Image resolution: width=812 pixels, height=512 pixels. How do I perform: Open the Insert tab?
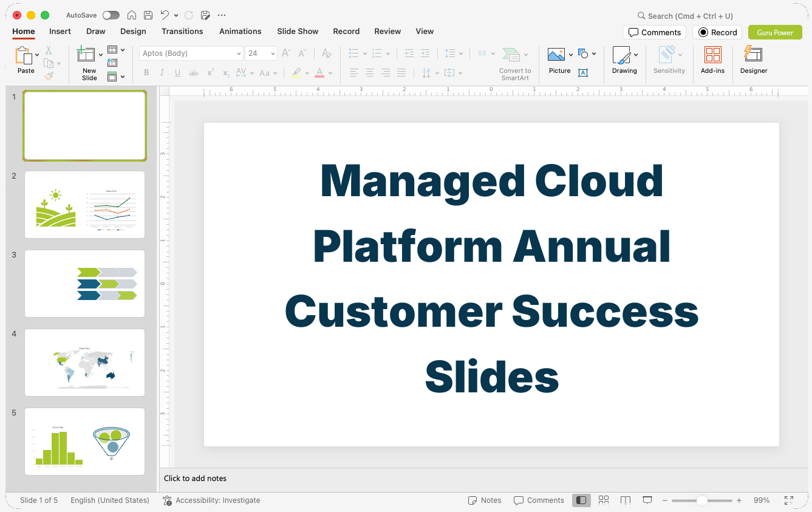coord(60,31)
